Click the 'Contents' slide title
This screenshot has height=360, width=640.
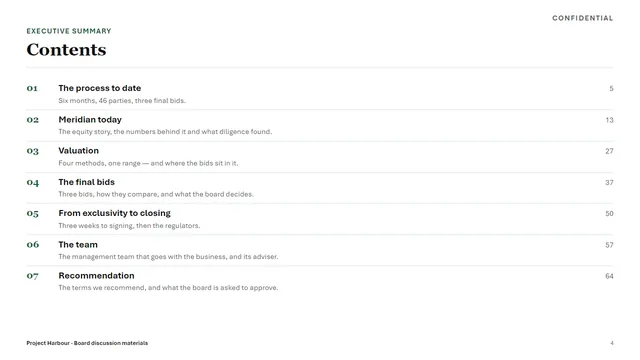pyautogui.click(x=66, y=50)
